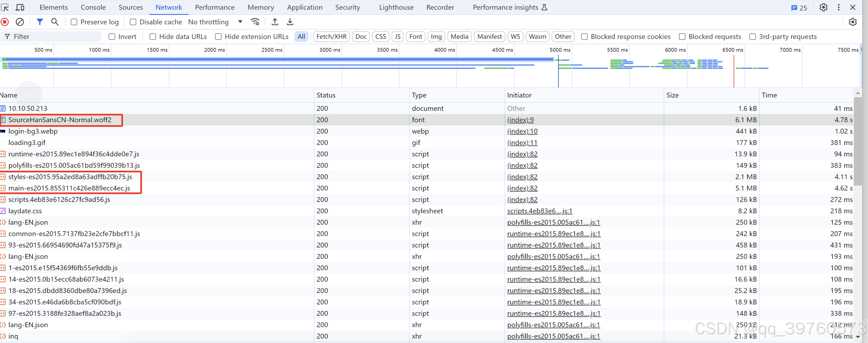The height and width of the screenshot is (343, 868).
Task: Enable the Preserve log checkbox
Action: [x=74, y=22]
